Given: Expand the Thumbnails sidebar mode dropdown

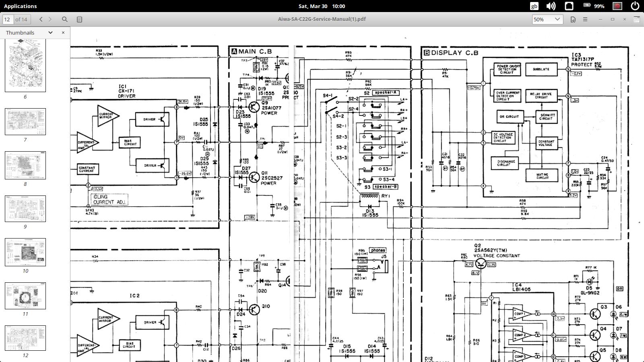Looking at the screenshot, I should pos(50,33).
